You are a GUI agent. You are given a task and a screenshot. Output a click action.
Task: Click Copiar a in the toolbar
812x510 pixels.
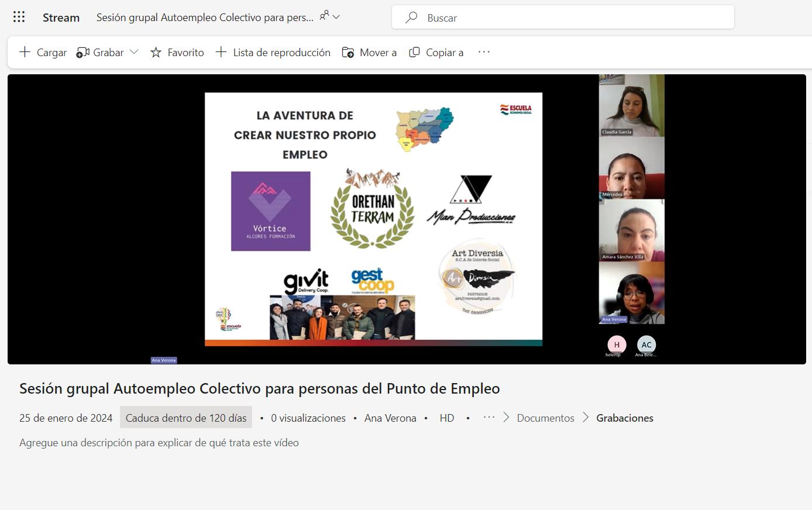click(436, 52)
